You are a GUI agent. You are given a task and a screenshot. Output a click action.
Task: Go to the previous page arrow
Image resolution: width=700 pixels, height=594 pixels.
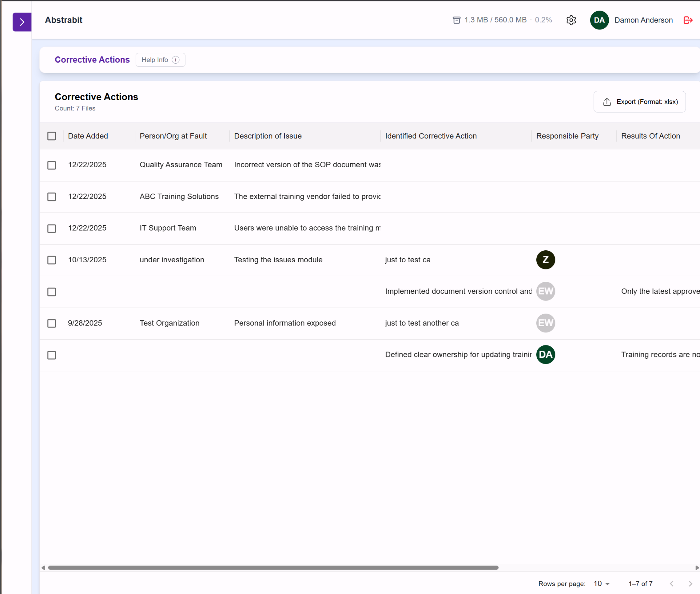[x=672, y=584]
